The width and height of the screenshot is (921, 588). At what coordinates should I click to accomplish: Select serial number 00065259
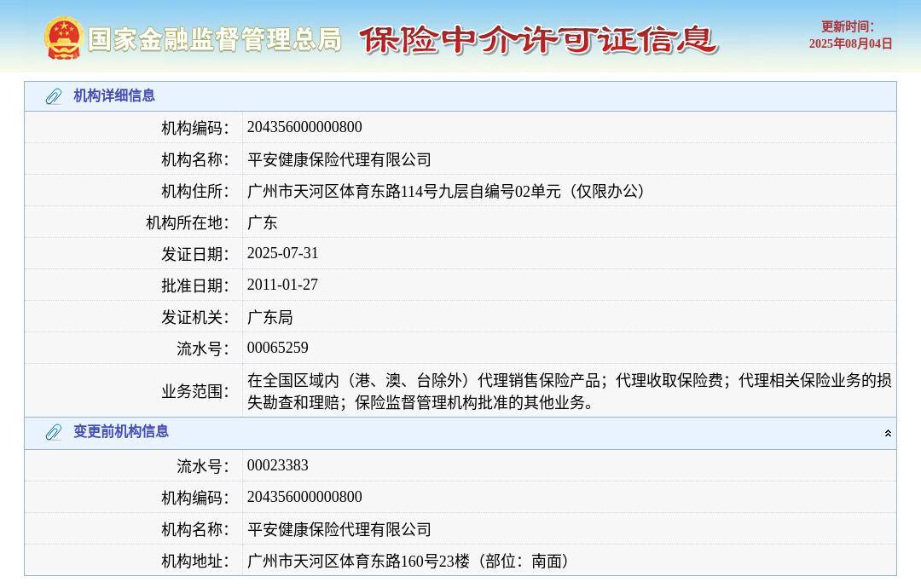click(277, 348)
